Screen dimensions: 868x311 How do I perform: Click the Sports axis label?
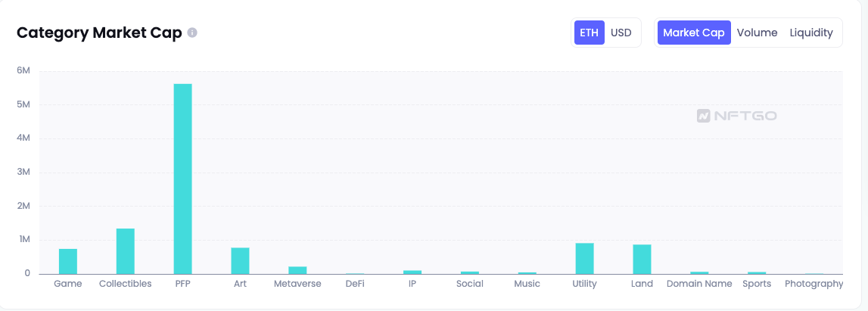click(757, 284)
